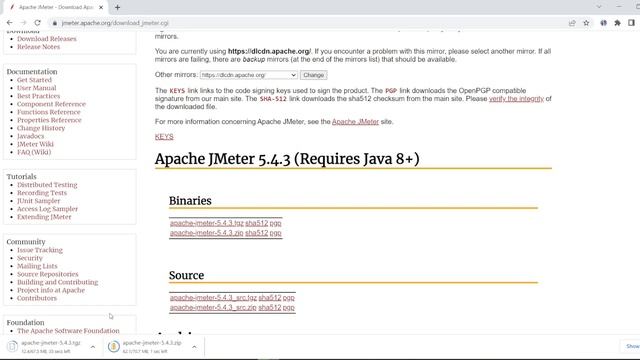Open pgp signature for binary tgz
Image resolution: width=640 pixels, height=360 pixels.
click(276, 223)
